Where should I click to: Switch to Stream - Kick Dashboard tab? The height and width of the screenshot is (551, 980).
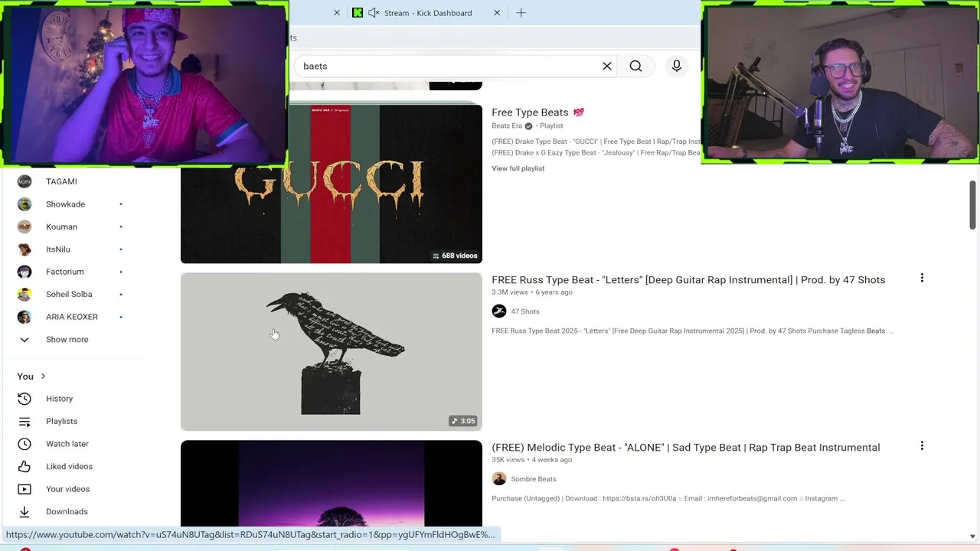[x=427, y=12]
